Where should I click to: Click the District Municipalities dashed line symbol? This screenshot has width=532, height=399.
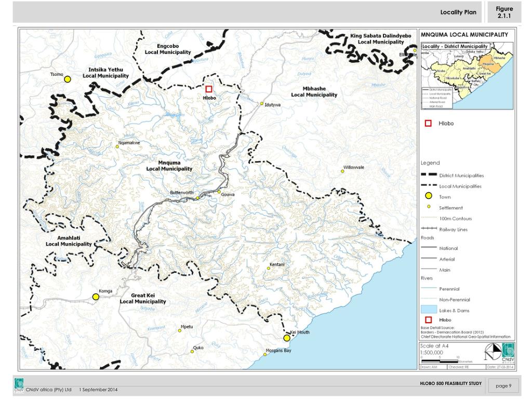click(x=429, y=175)
